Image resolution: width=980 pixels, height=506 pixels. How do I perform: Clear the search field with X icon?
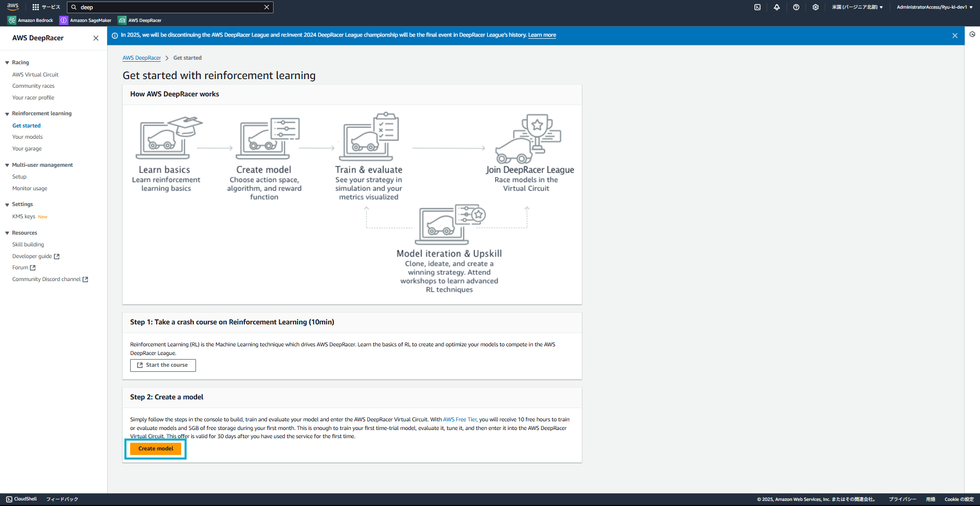tap(266, 7)
